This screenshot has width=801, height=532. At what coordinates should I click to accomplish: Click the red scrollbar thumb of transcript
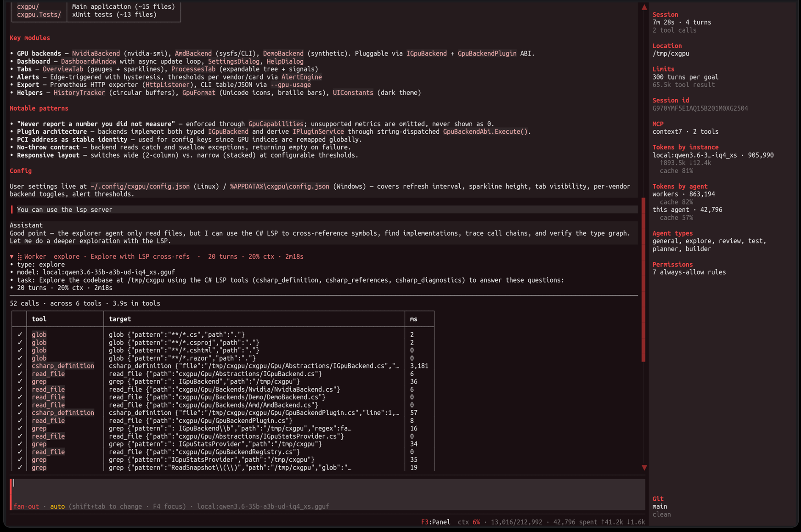pyautogui.click(x=643, y=279)
